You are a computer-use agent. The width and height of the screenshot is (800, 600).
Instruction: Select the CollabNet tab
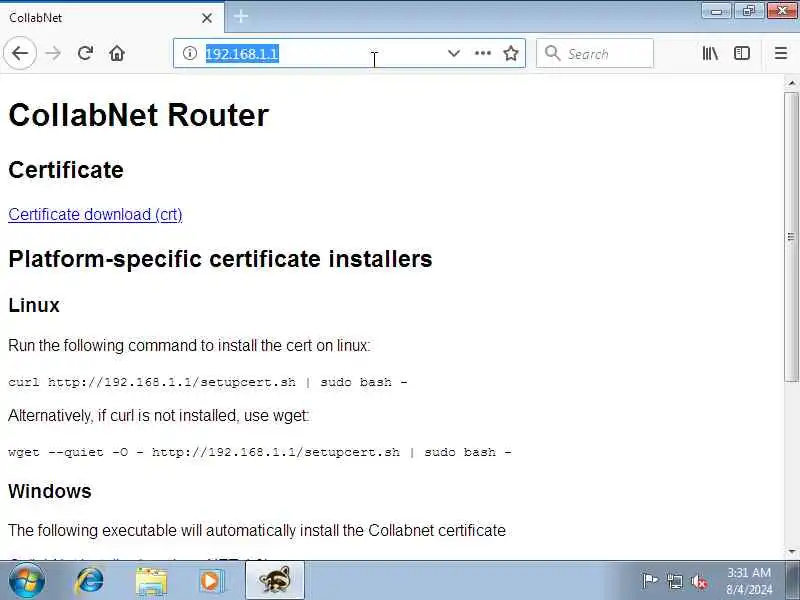tap(112, 18)
